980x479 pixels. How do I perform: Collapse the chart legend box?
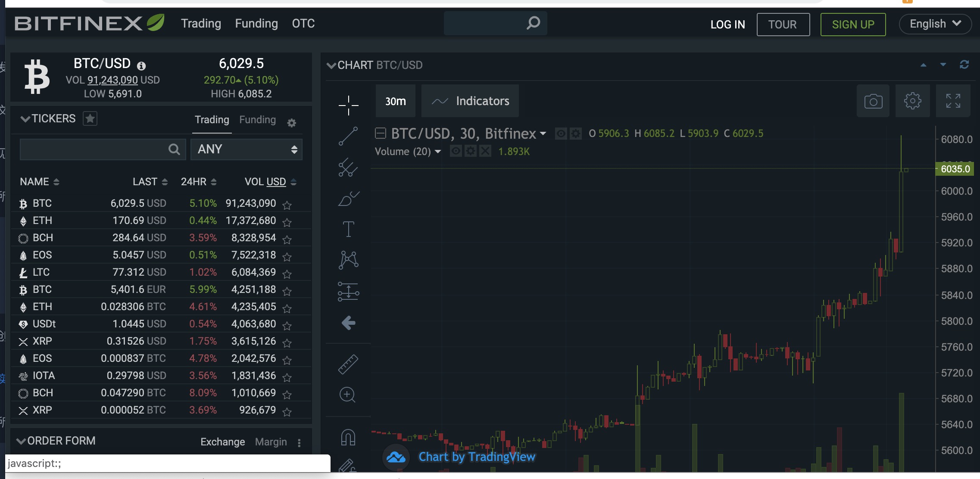coord(381,134)
